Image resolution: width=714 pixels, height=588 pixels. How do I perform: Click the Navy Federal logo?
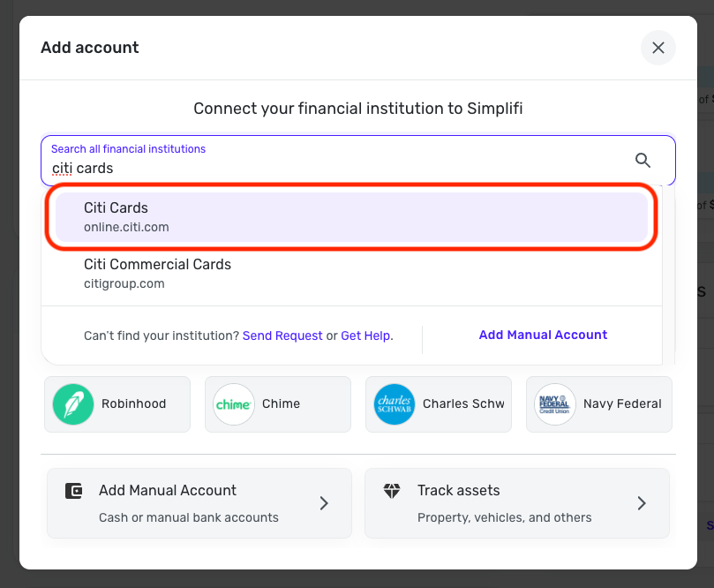pyautogui.click(x=555, y=404)
